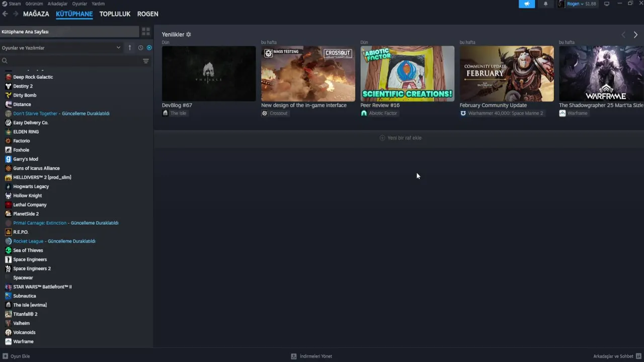Image resolution: width=644 pixels, height=362 pixels.
Task: Click the Arkadaşlar ve Sohbet chat icon
Action: [x=638, y=356]
